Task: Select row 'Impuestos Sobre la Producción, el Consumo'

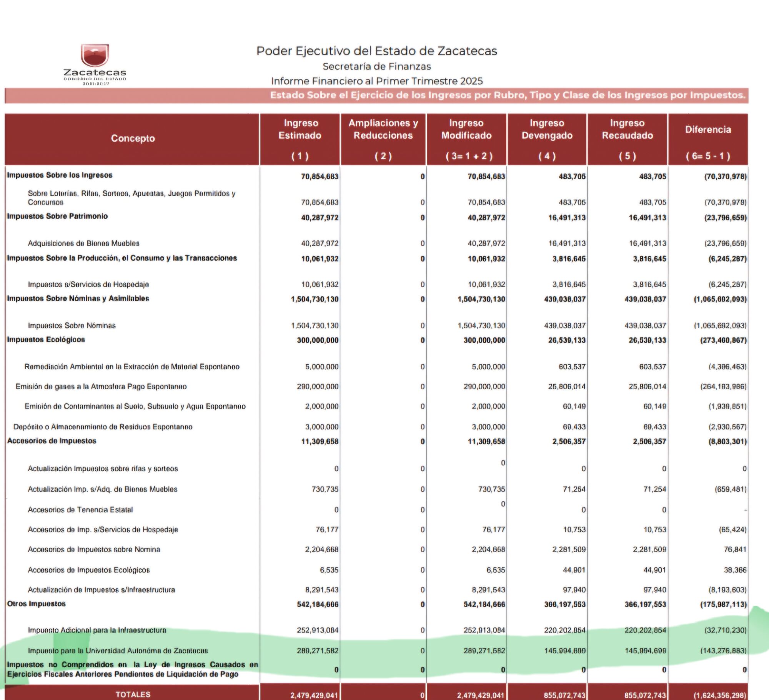Action: coord(377,258)
